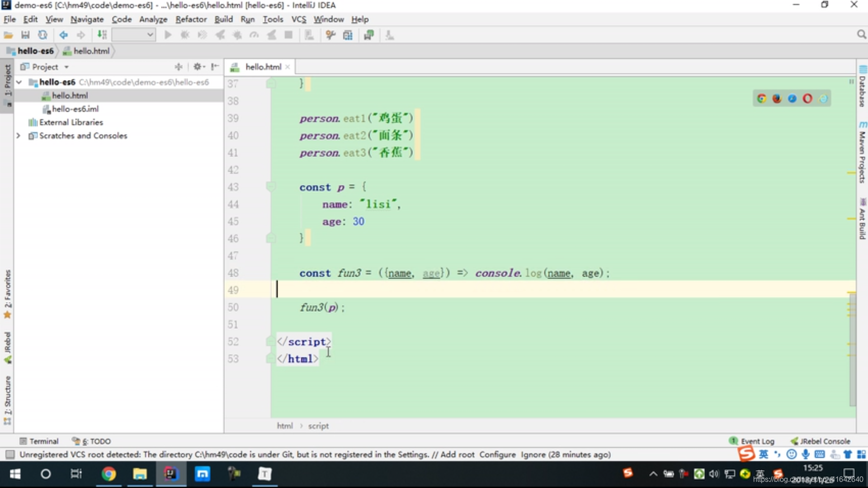The width and height of the screenshot is (868, 488).
Task: Open Opera browser preview icon in editor
Action: click(x=808, y=99)
